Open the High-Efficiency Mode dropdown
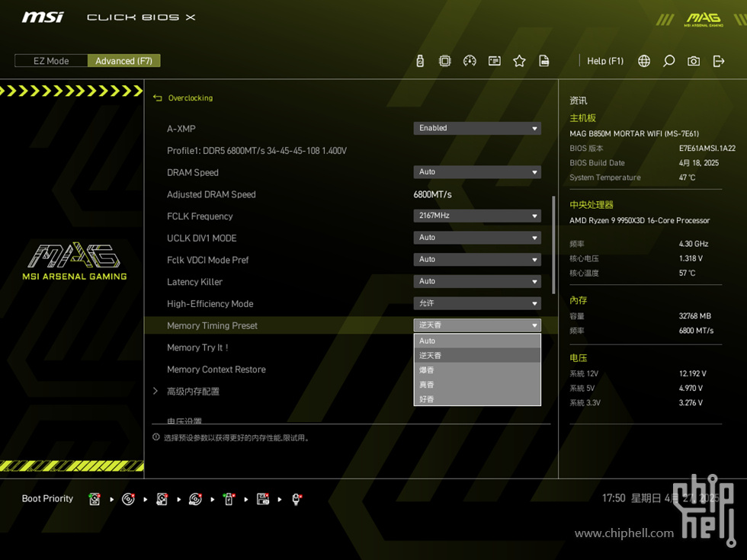The height and width of the screenshot is (560, 747). pyautogui.click(x=477, y=303)
